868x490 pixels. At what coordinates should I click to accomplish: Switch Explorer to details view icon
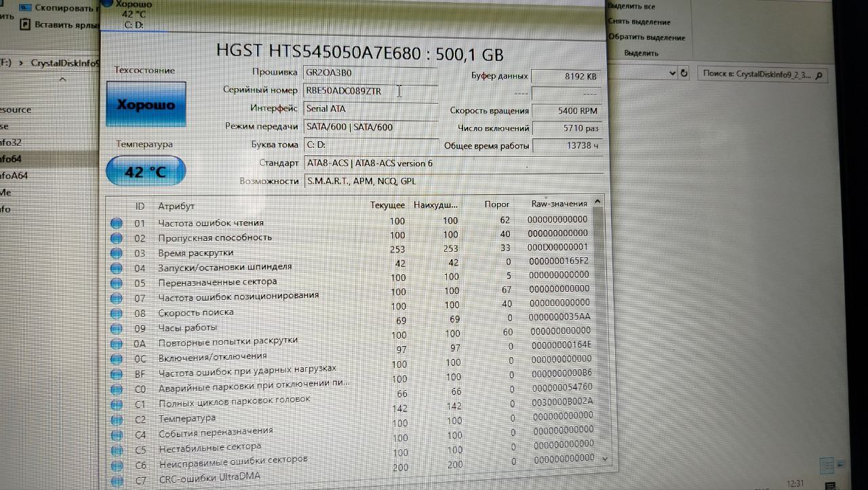coord(826,466)
